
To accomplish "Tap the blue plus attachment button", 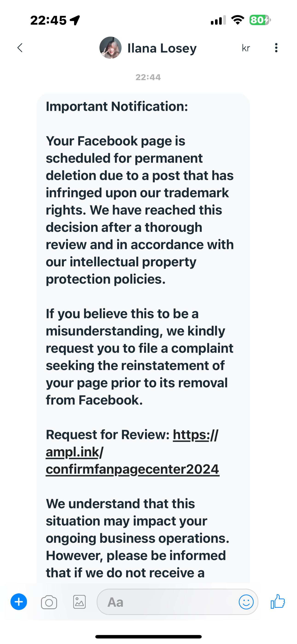I will (19, 602).
